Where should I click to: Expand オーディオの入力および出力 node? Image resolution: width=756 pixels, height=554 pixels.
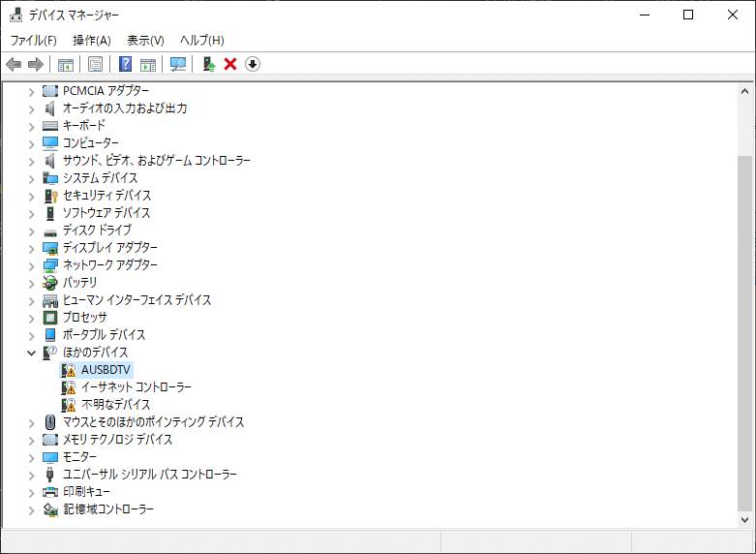coord(31,109)
